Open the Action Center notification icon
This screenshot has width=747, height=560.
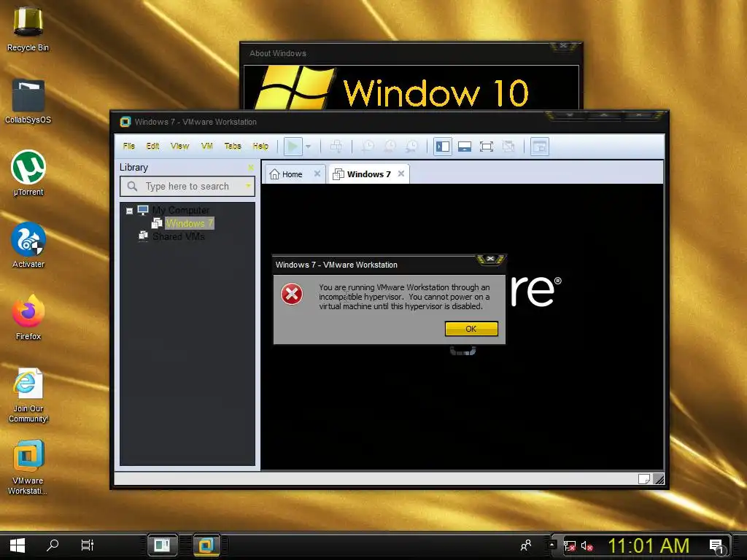point(717,546)
